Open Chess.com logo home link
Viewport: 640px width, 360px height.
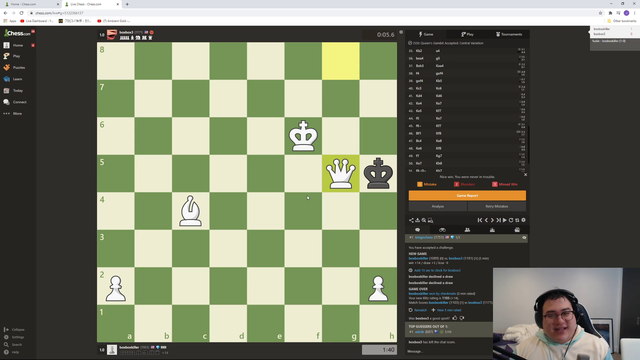[x=17, y=33]
